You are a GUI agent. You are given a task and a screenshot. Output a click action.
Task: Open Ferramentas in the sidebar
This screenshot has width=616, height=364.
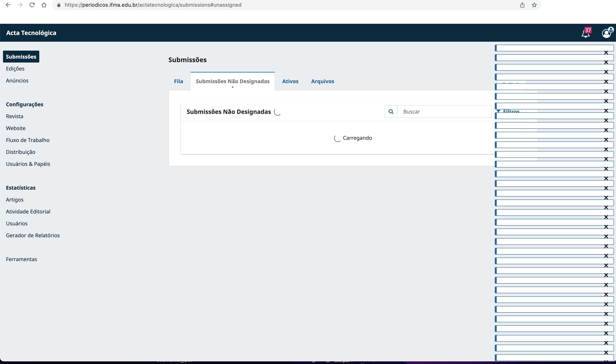[22, 259]
